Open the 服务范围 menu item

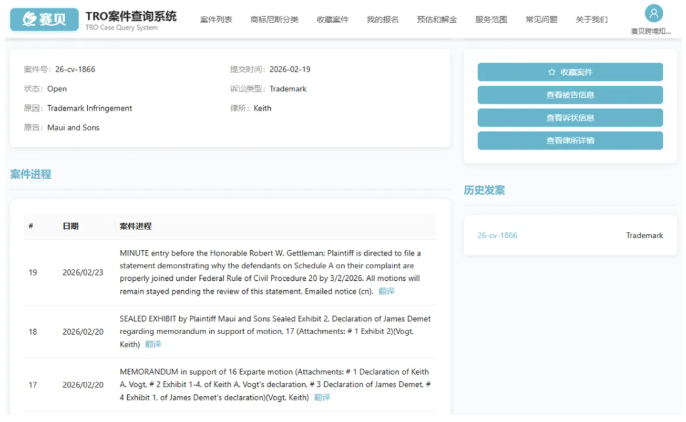coord(491,20)
